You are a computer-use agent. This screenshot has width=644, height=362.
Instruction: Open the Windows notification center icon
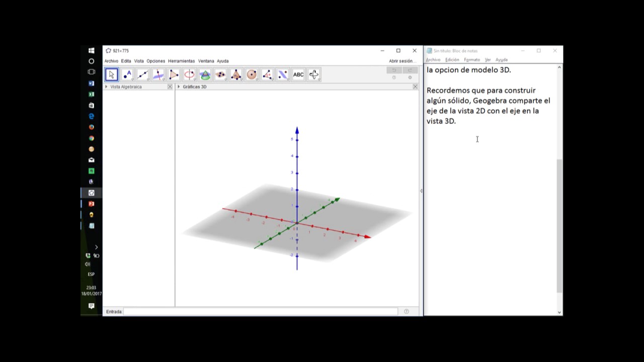pyautogui.click(x=91, y=306)
